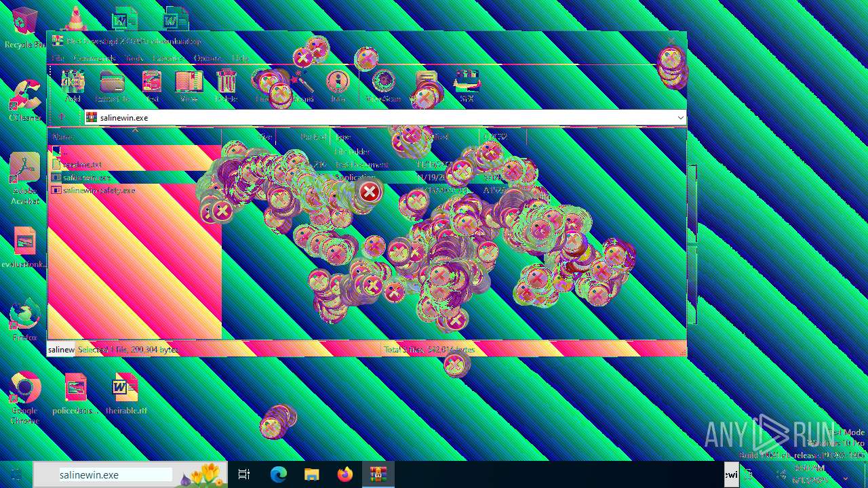Open the Google Chrome desktop shortcut
Screen dimensions: 868x488
(24, 399)
